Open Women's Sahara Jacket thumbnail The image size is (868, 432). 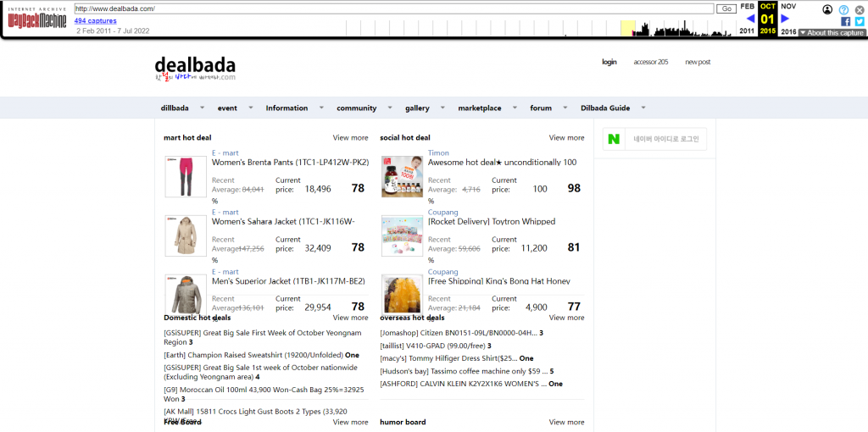(x=186, y=236)
